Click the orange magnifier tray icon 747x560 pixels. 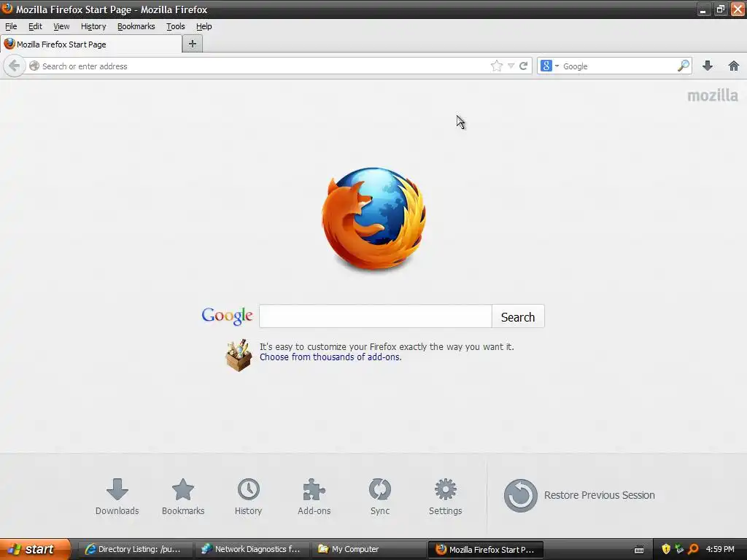click(x=693, y=549)
